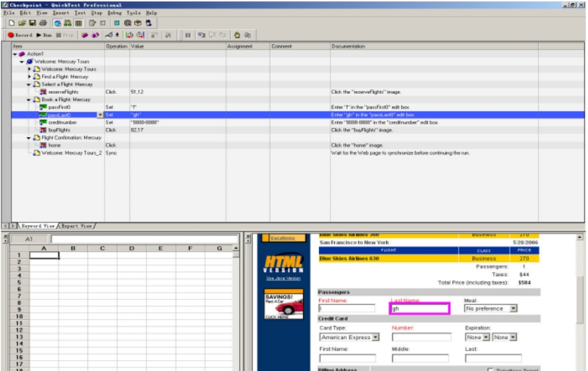
Task: Click the End Transaction purple icon
Action: coord(95,36)
